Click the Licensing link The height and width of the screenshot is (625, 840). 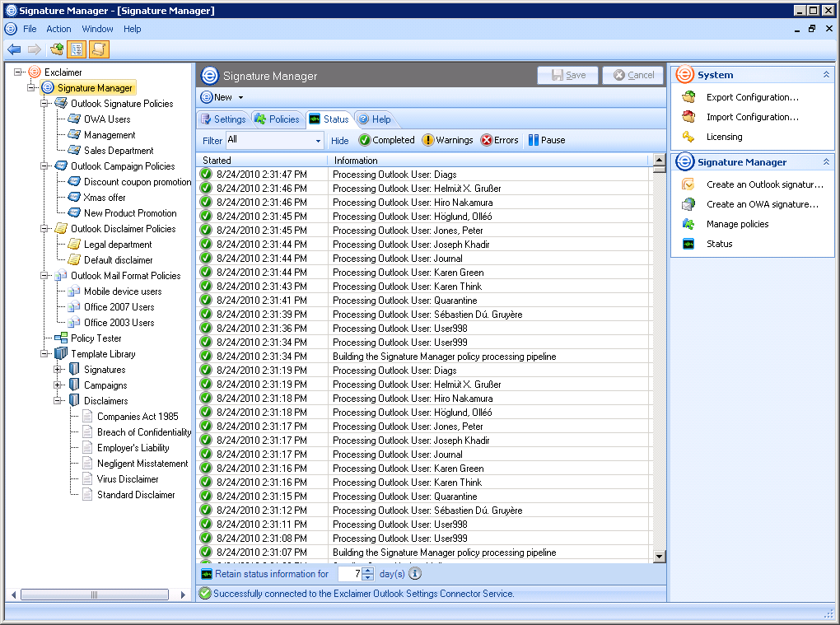pos(724,137)
